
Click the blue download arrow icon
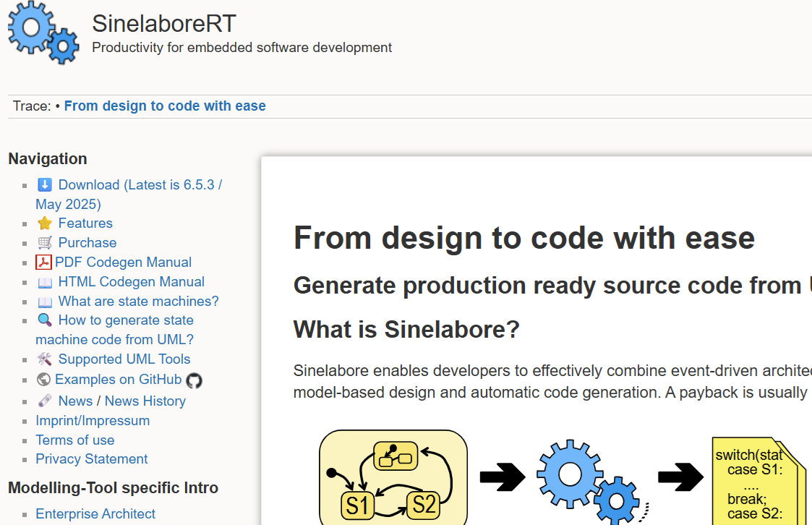point(45,184)
